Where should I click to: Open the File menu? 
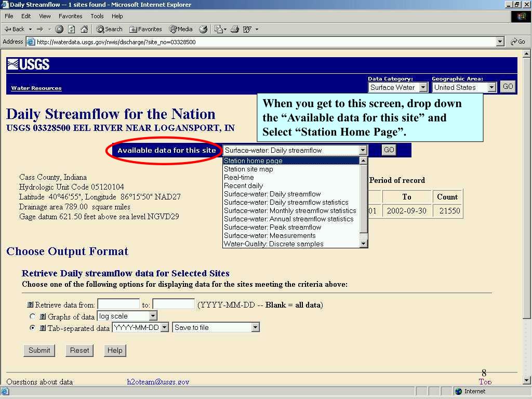(x=9, y=16)
